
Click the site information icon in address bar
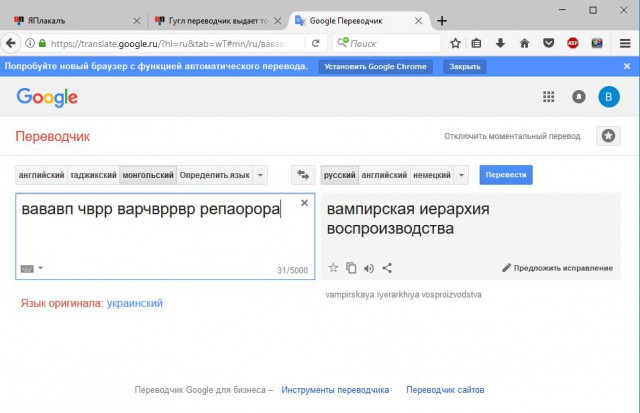coord(30,43)
